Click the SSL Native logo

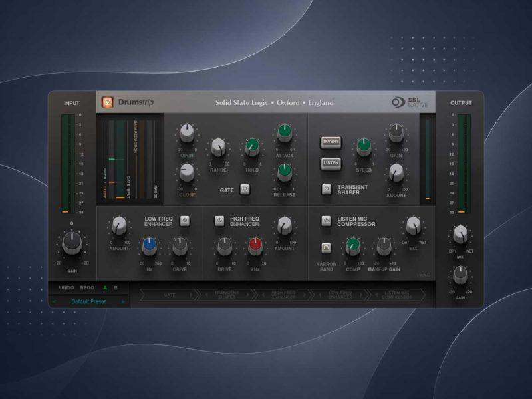[410, 102]
